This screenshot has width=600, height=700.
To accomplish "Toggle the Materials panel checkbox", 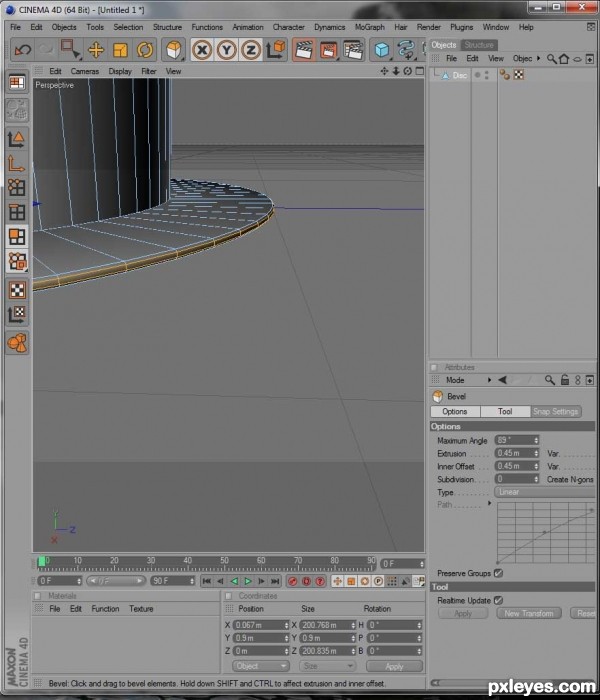I will click(x=38, y=596).
